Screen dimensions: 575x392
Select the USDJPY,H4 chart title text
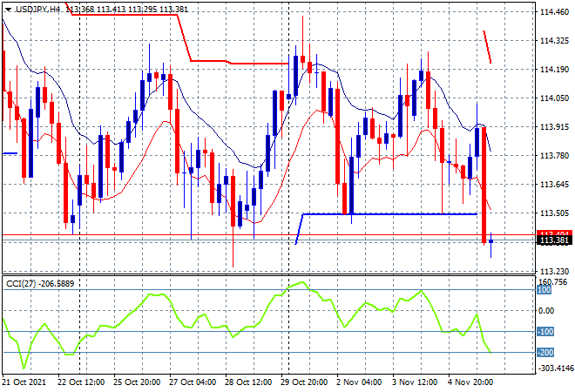pos(37,10)
